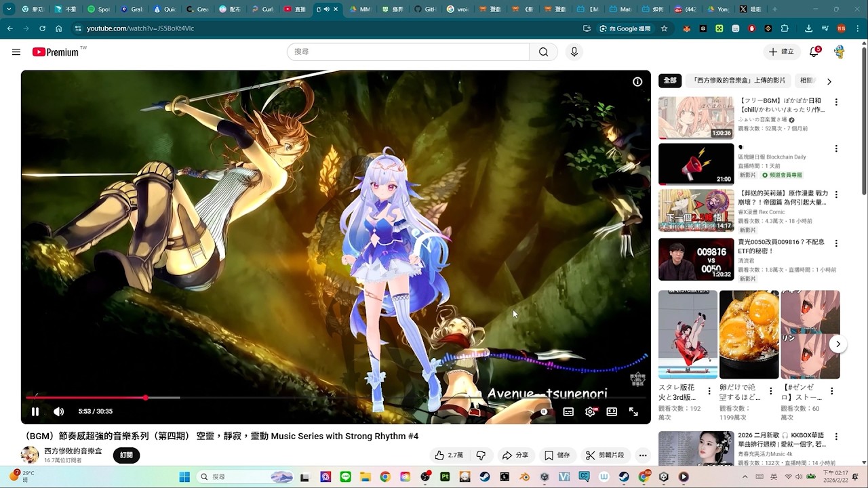The width and height of the screenshot is (868, 488).
Task: Open Chrome three-dot menu
Action: click(858, 28)
